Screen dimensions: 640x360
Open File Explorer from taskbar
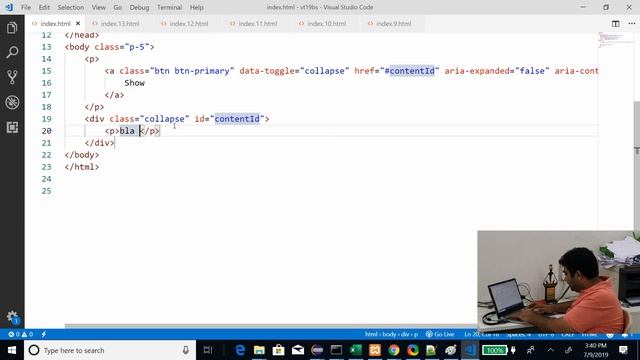259,350
